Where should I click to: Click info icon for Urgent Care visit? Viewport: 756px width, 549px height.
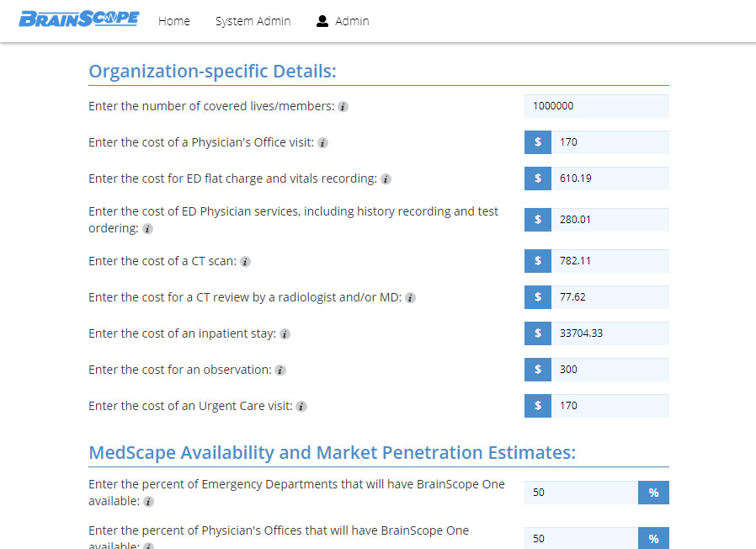tap(301, 406)
